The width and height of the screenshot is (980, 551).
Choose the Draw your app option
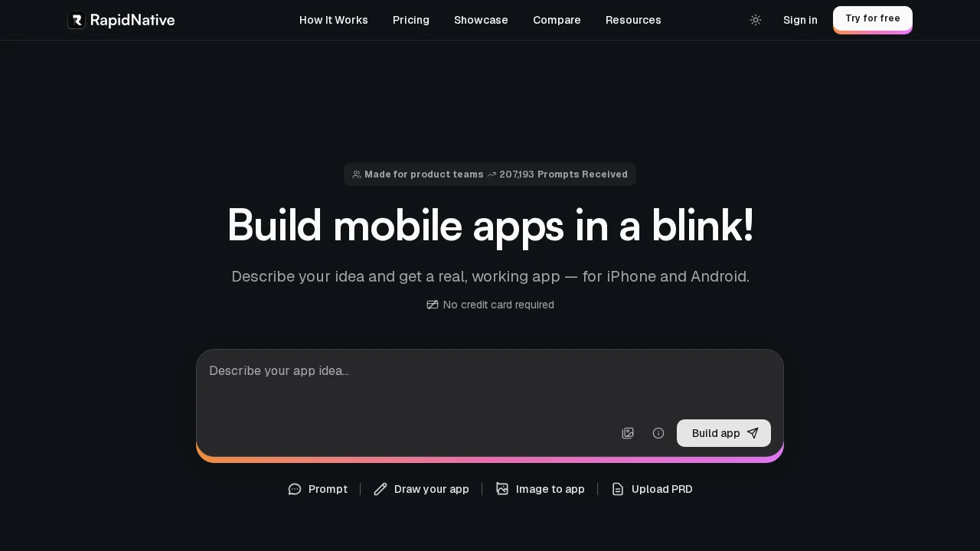(432, 489)
